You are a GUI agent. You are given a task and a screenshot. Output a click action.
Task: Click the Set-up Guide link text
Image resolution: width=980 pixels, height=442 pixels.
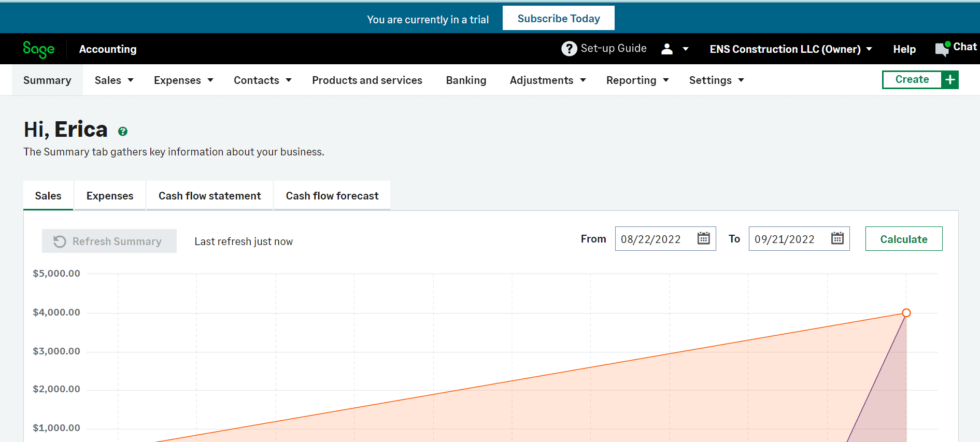[x=614, y=48]
